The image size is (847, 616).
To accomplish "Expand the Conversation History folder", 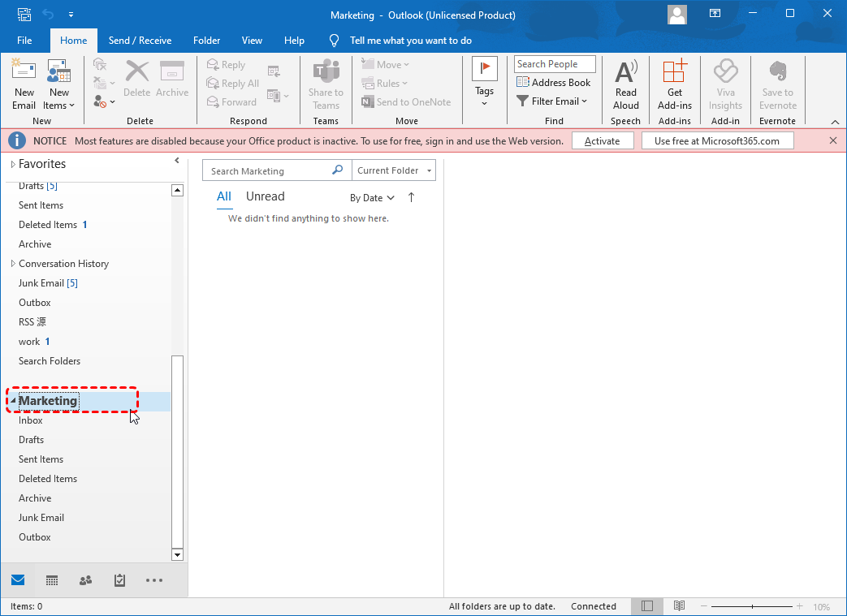I will click(x=13, y=264).
